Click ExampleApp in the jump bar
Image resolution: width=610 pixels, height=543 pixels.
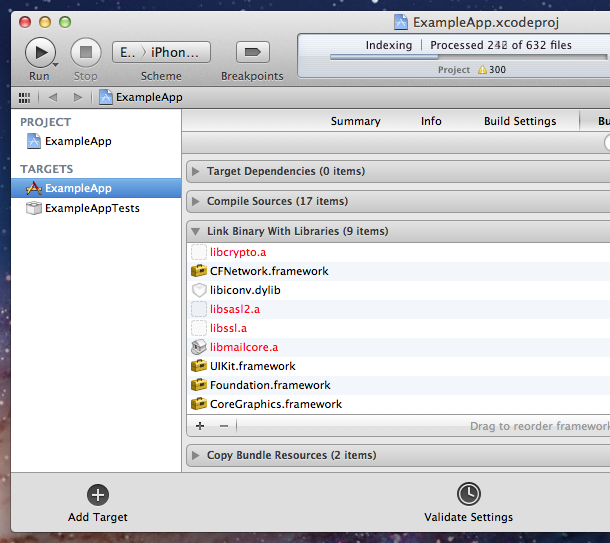tap(141, 97)
